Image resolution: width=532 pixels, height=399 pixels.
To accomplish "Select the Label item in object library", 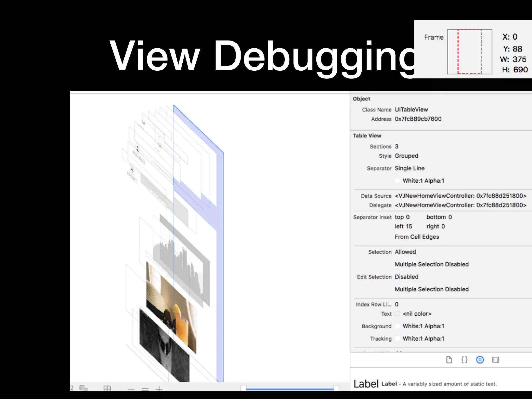I will 366,384.
